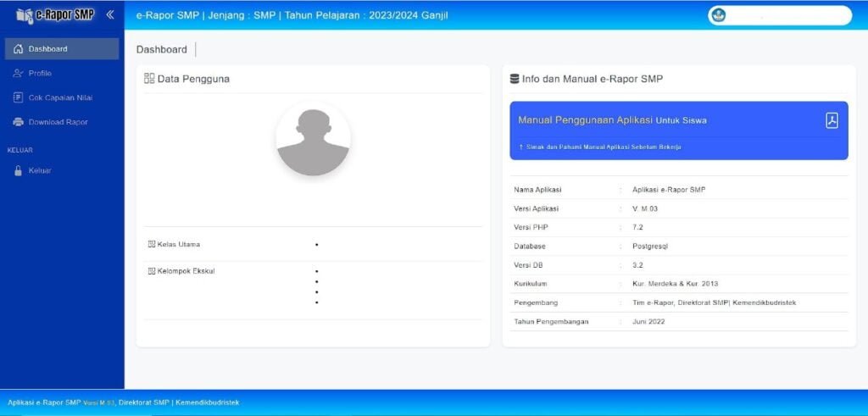Click the Dashboard home icon in sidebar

click(x=18, y=49)
